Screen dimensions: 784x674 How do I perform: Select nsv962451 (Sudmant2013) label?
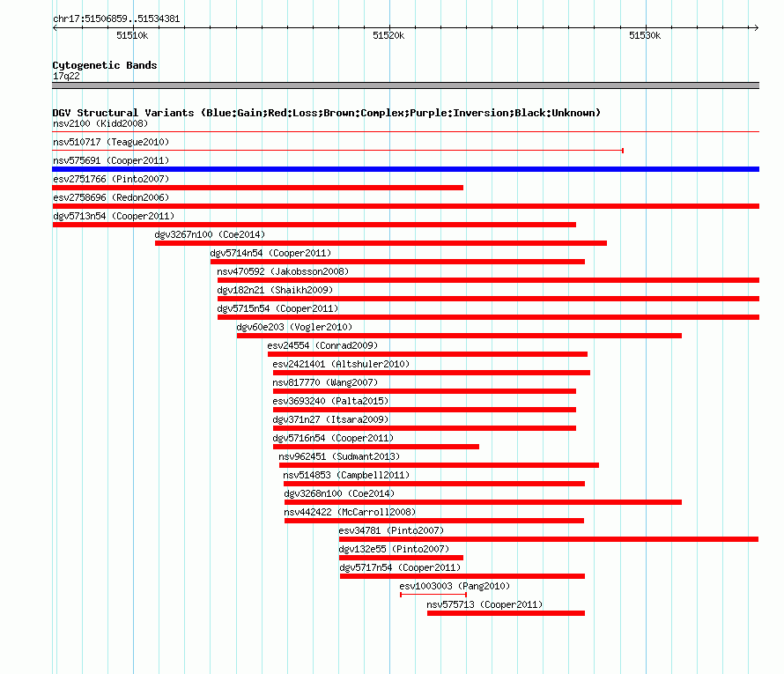pos(339,456)
